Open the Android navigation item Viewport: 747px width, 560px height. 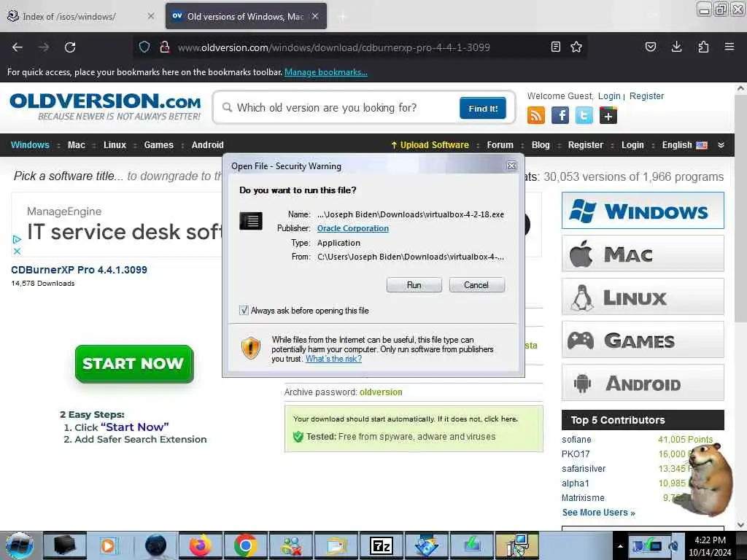pyautogui.click(x=207, y=145)
